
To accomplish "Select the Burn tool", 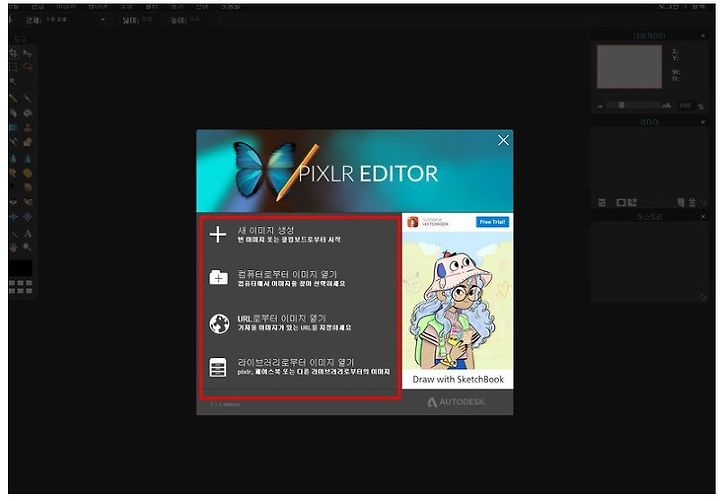I will point(28,187).
